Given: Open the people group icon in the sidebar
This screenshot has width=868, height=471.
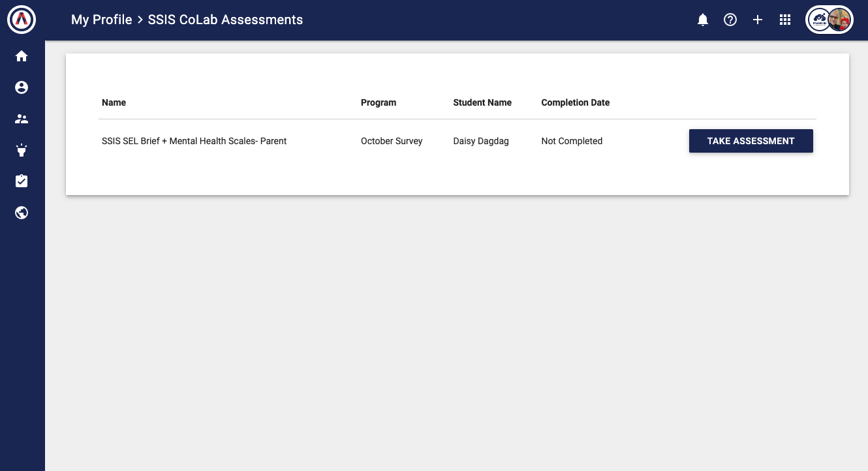Looking at the screenshot, I should click(22, 119).
